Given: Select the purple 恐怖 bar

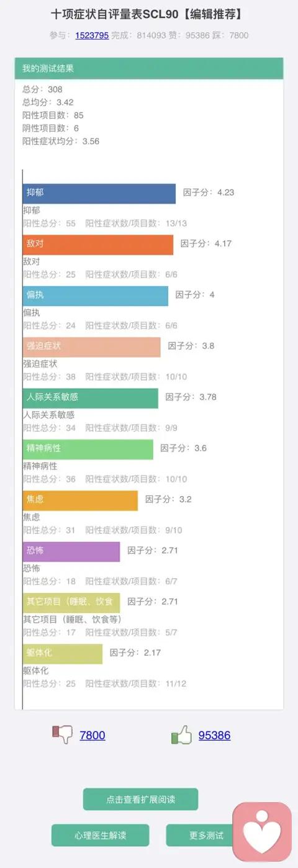Looking at the screenshot, I should point(71,552).
